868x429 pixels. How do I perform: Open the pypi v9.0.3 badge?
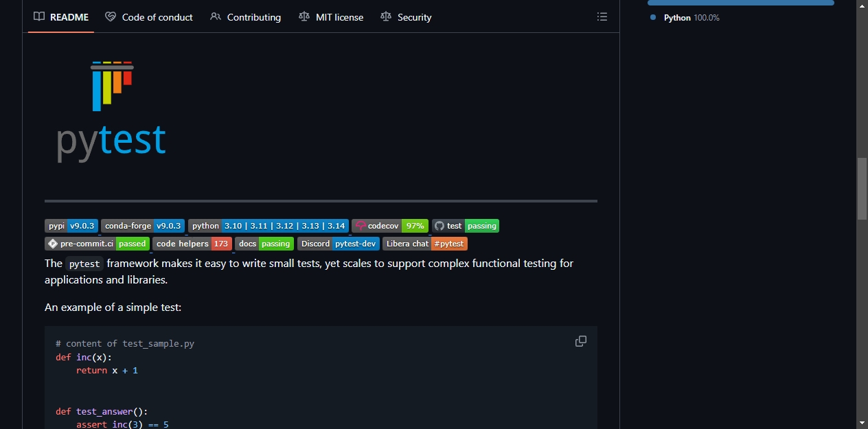(72, 226)
